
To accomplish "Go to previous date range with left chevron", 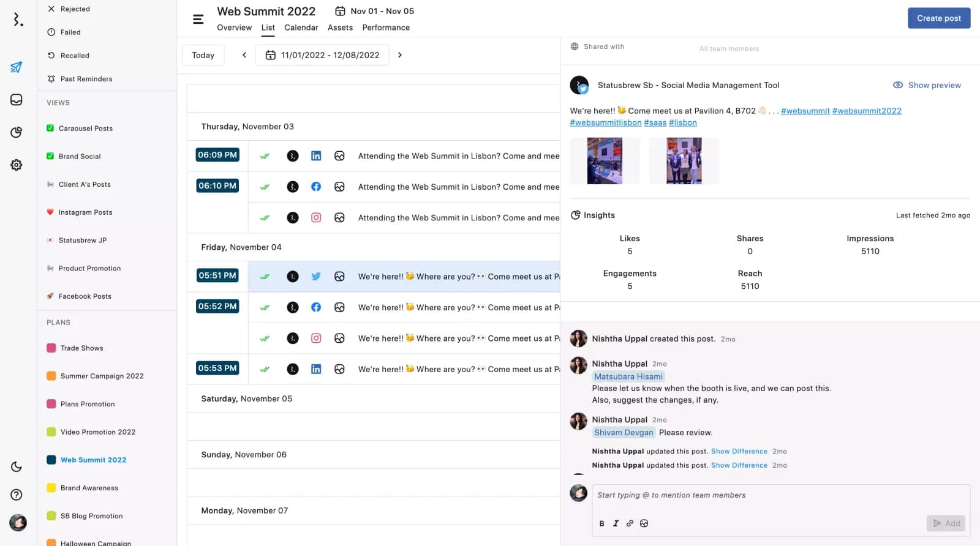I will pos(244,55).
